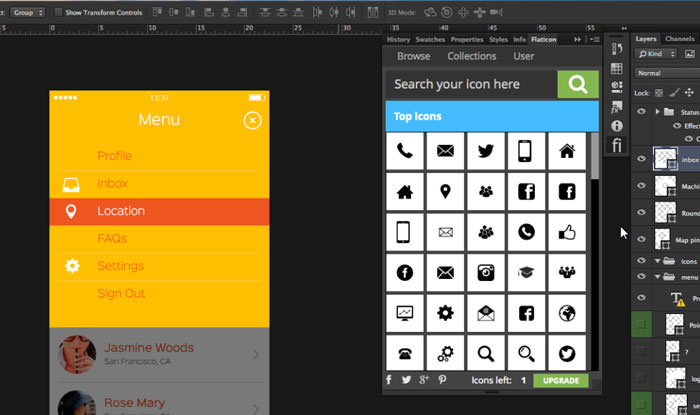The image size is (700, 415).
Task: Toggle Effects visibility eye under Status
Action: [677, 126]
